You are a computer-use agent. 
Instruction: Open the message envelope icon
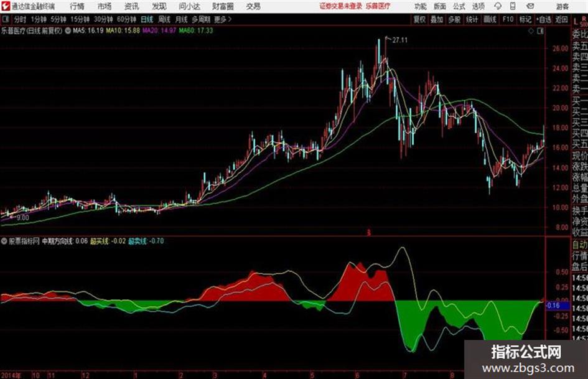click(530, 6)
